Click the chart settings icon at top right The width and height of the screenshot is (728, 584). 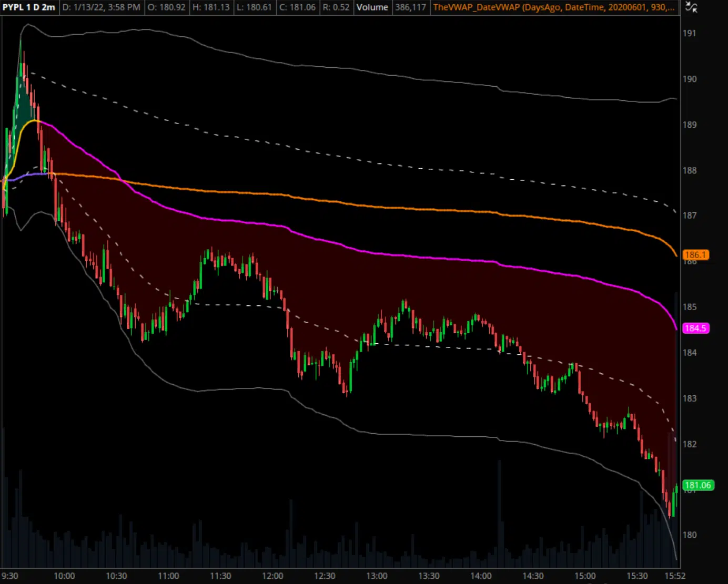click(x=692, y=7)
